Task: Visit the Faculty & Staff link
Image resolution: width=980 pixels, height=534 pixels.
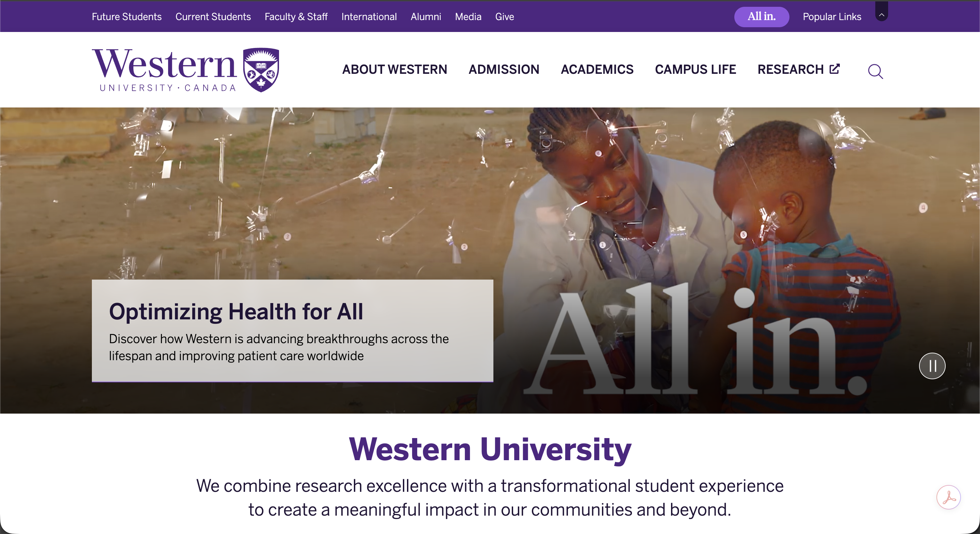Action: pyautogui.click(x=296, y=17)
